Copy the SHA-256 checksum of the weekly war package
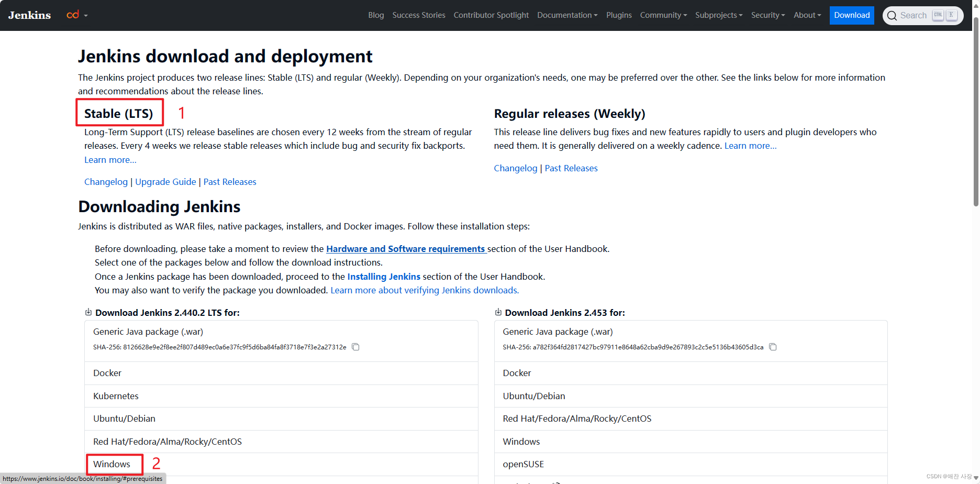The image size is (980, 484). (x=773, y=347)
